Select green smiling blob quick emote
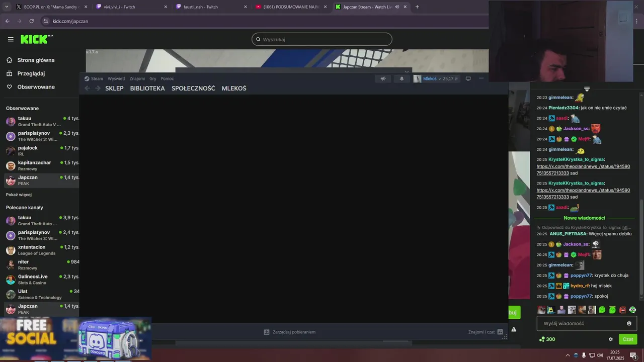The height and width of the screenshot is (362, 644). 602,310
